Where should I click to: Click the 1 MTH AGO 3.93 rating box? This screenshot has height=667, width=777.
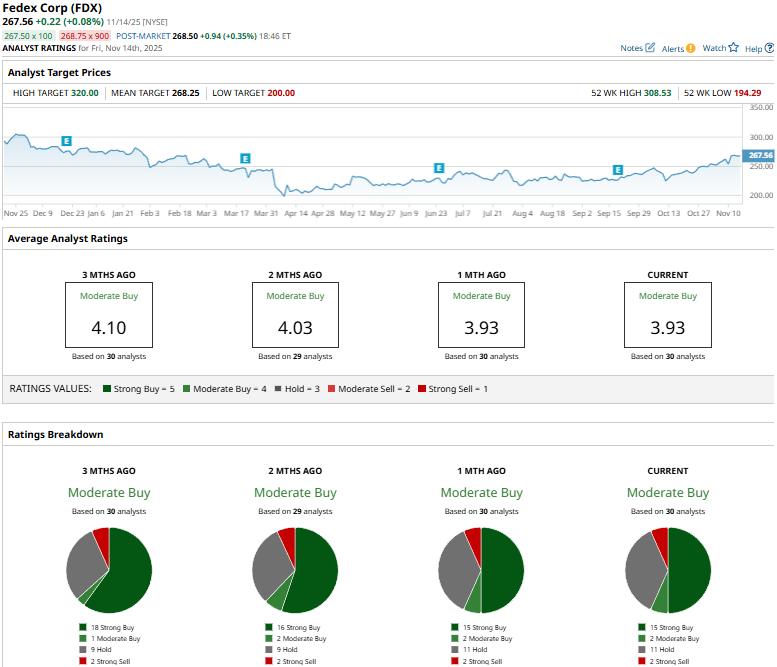pos(481,315)
